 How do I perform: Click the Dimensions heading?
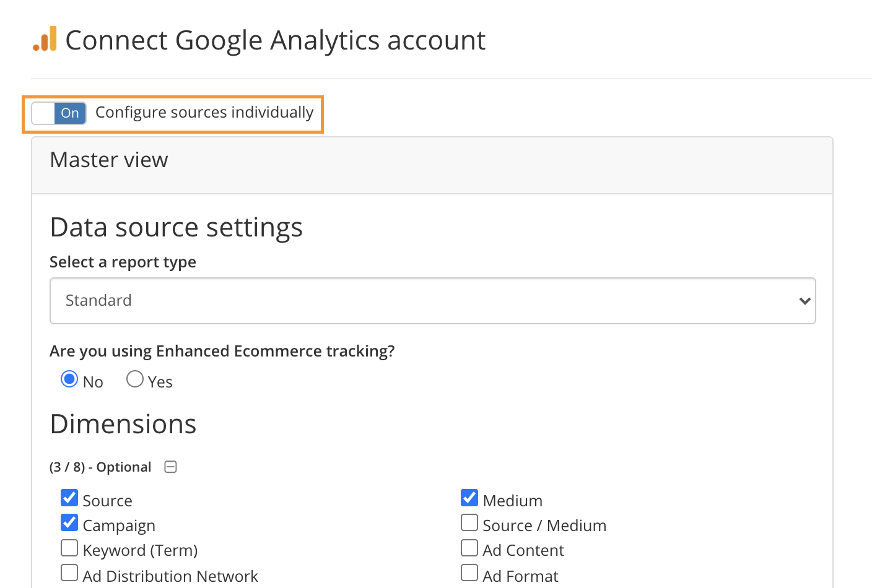123,425
